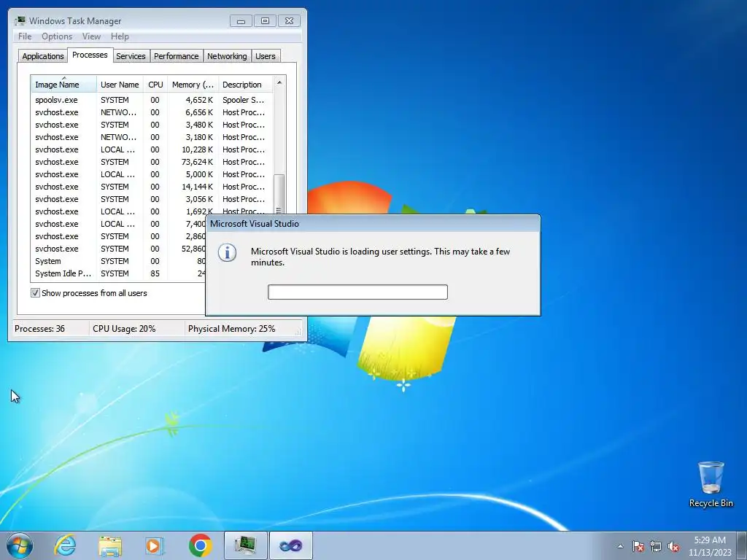Screen dimensions: 747x560
Task: Select the System process row
Action: 119,261
